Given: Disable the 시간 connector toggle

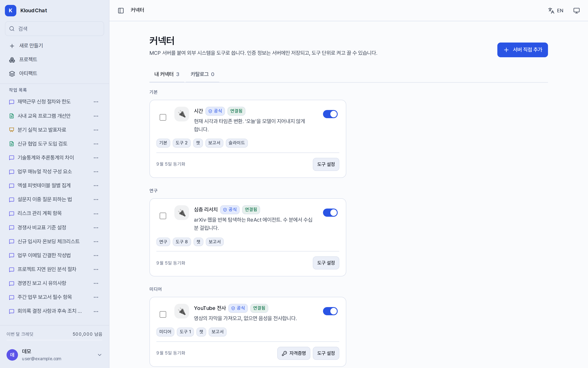Looking at the screenshot, I should (330, 114).
